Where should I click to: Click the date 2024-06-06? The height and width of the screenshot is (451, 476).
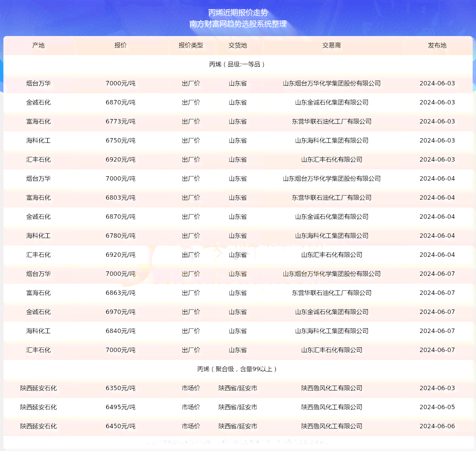tap(437, 426)
